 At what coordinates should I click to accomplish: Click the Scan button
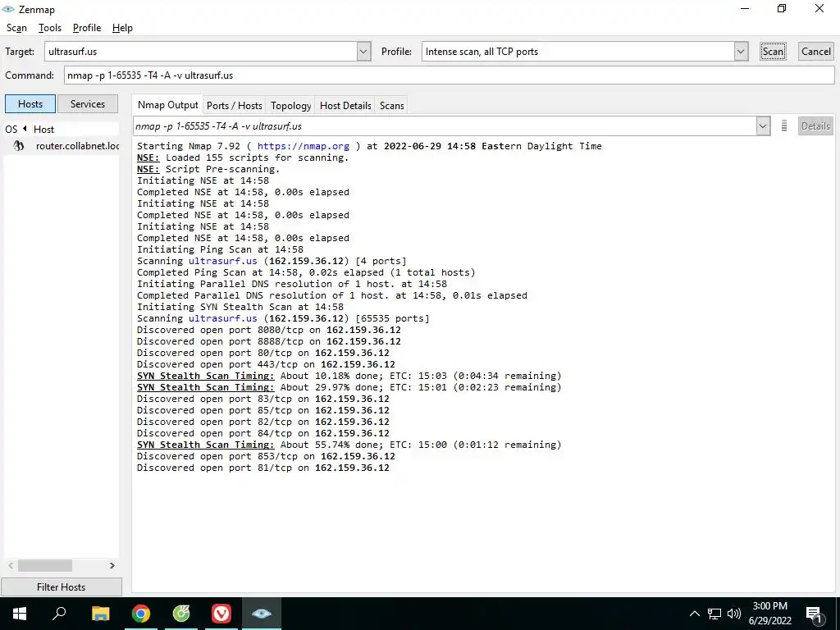(773, 52)
